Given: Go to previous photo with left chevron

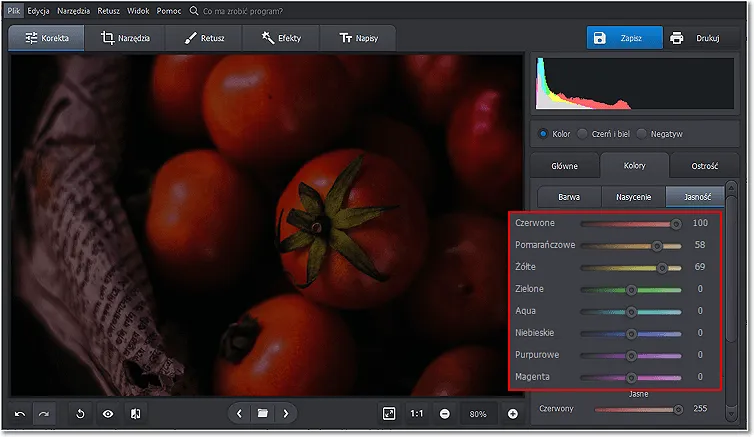Looking at the screenshot, I should [238, 413].
